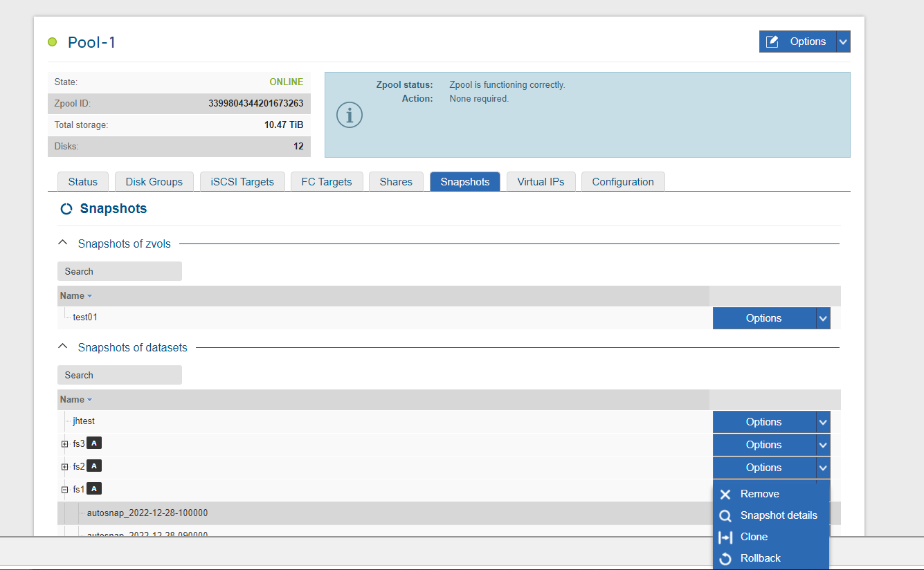The image size is (924, 570).
Task: Open the dropdown arrow for fs3 Options
Action: 823,445
